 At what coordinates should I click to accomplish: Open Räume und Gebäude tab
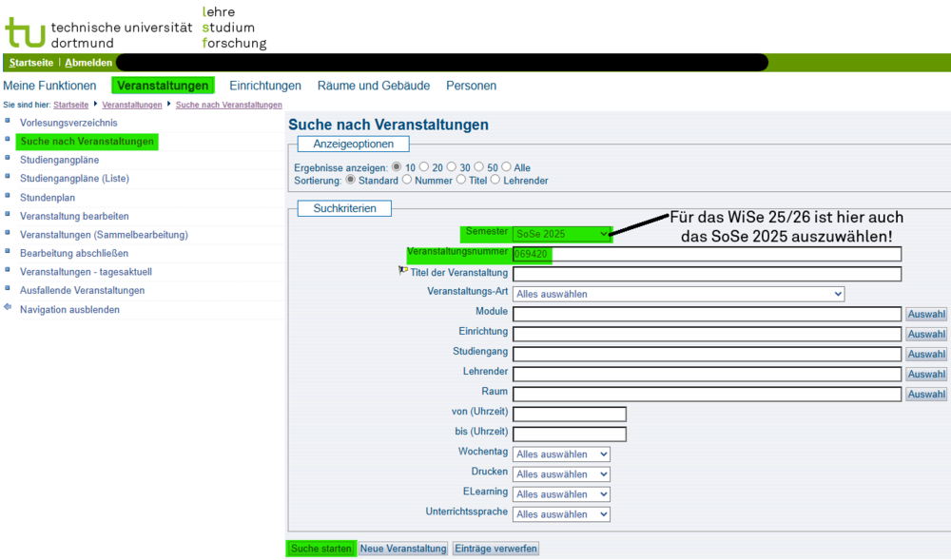(374, 86)
